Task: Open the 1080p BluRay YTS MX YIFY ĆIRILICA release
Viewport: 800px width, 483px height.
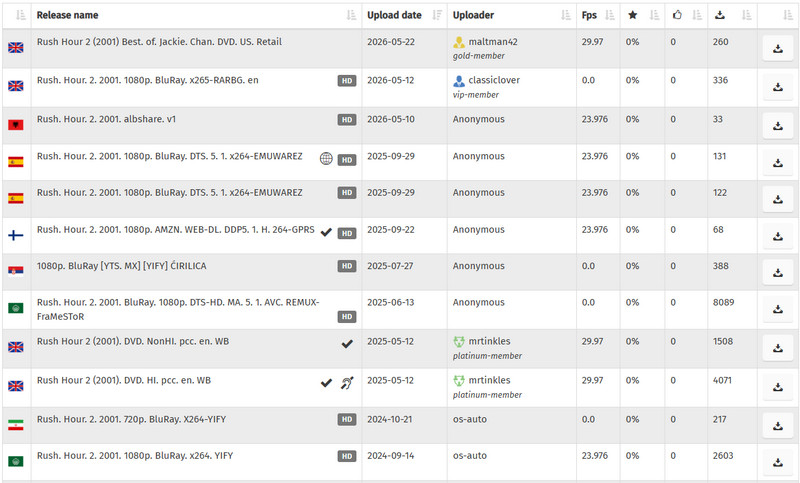Action: pyautogui.click(x=121, y=266)
